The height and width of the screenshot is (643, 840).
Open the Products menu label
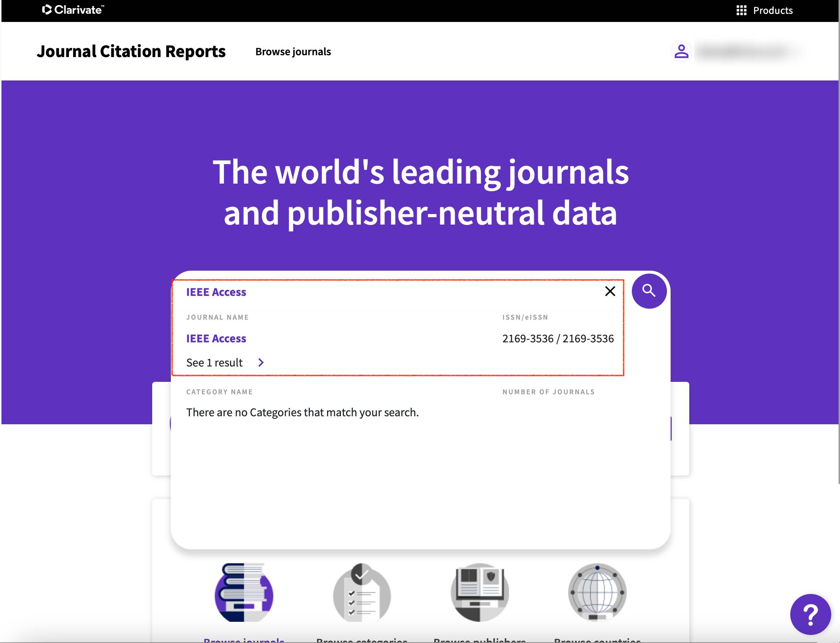773,10
